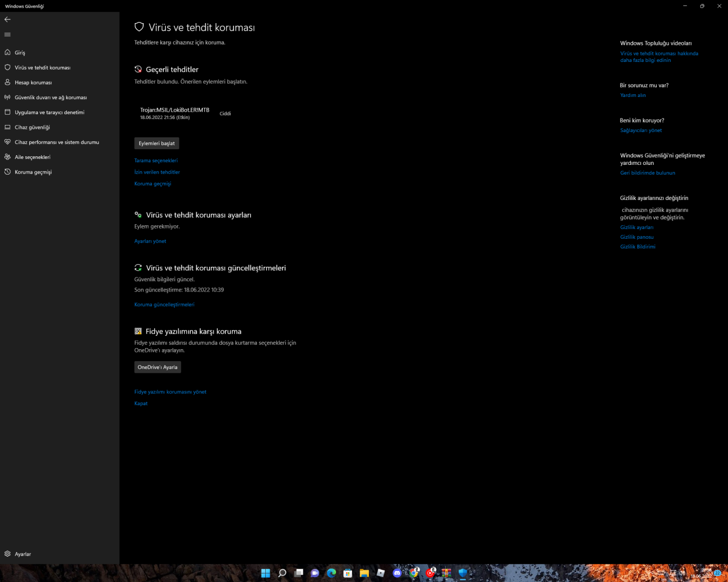
Task: Open the İzin verilen tehditler link
Action: (157, 172)
